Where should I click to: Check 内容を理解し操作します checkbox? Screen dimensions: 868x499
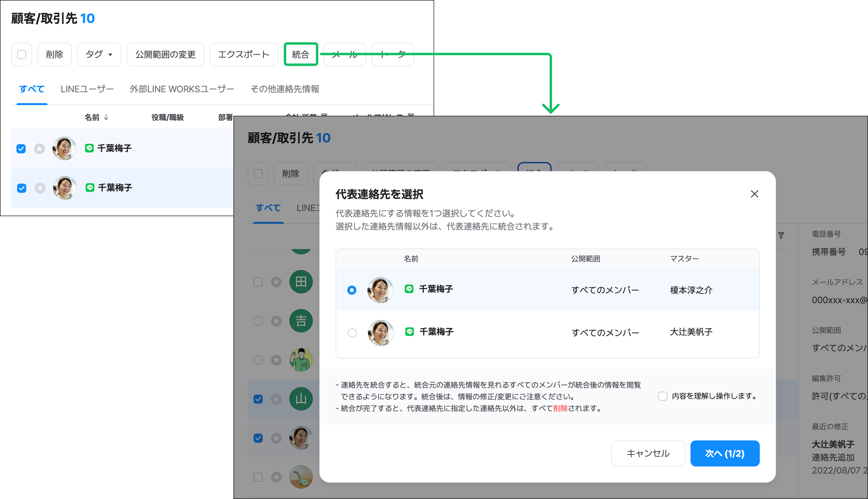662,396
